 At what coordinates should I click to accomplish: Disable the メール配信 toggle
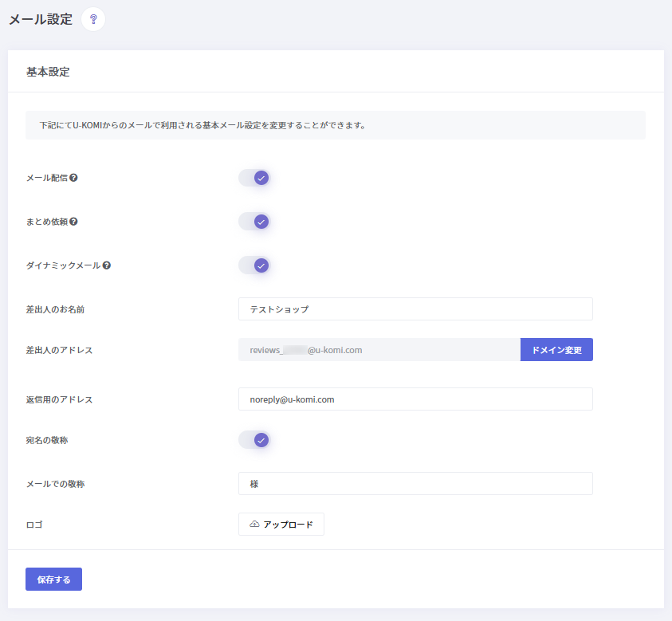click(255, 178)
